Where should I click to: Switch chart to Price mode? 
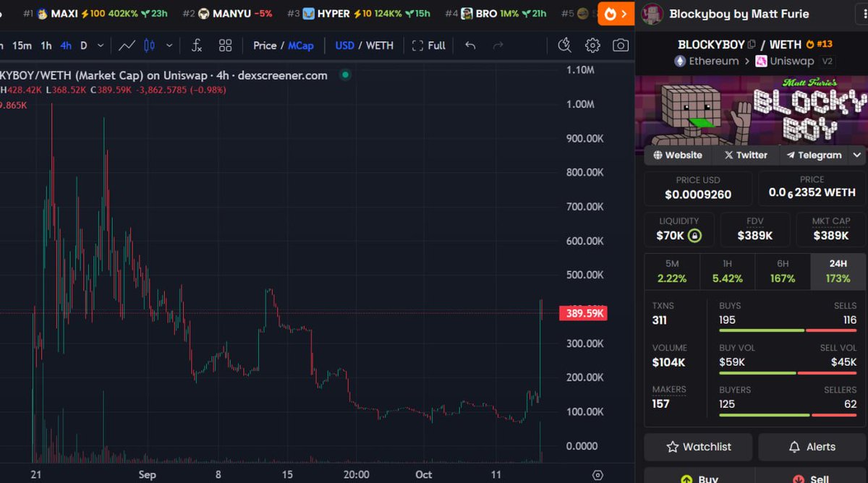click(x=265, y=46)
